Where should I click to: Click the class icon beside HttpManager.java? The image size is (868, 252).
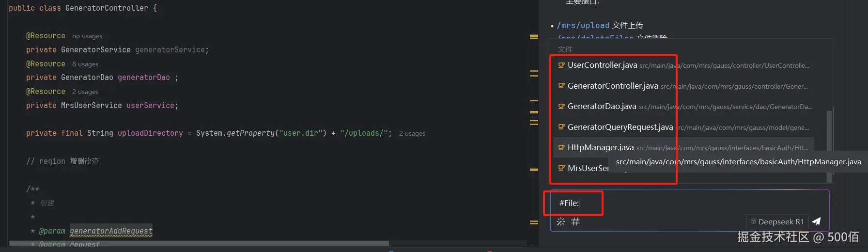click(x=561, y=147)
